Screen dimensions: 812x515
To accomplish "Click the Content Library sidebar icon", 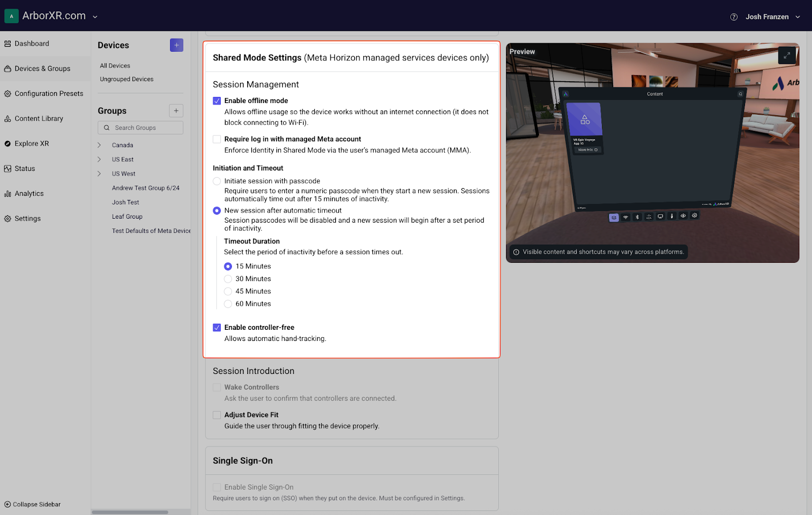I will [8, 119].
